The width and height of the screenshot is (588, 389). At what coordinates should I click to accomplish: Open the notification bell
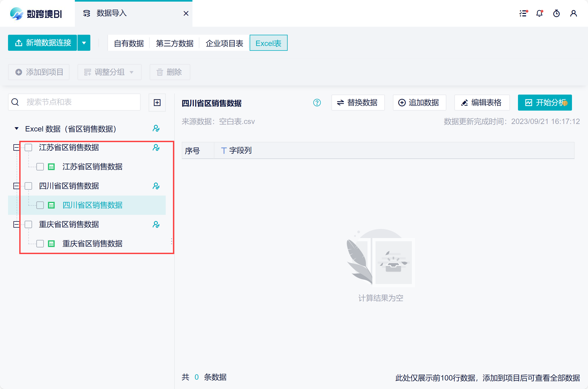tap(540, 13)
